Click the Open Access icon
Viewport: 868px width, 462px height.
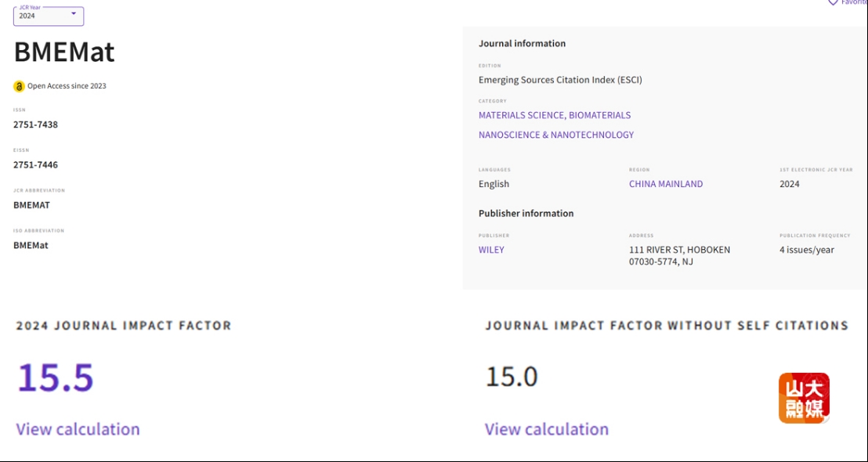(20, 86)
